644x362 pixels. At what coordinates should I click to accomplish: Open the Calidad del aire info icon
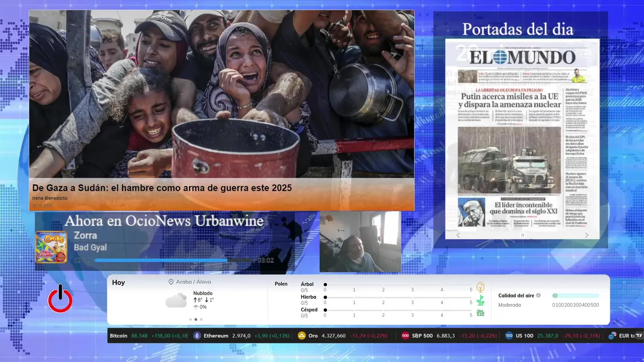(x=538, y=296)
